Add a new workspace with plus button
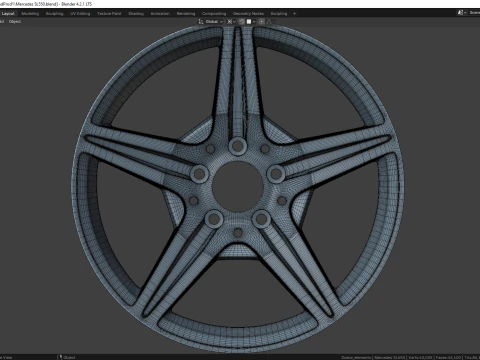The width and height of the screenshot is (480, 360). pyautogui.click(x=294, y=14)
